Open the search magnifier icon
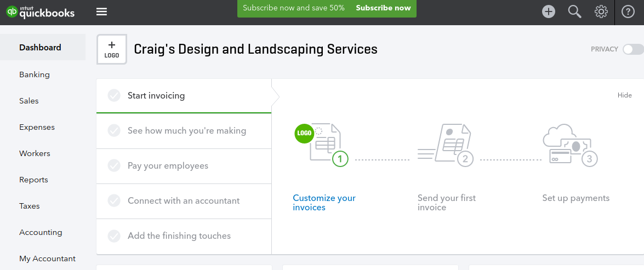The height and width of the screenshot is (270, 644). click(x=574, y=12)
